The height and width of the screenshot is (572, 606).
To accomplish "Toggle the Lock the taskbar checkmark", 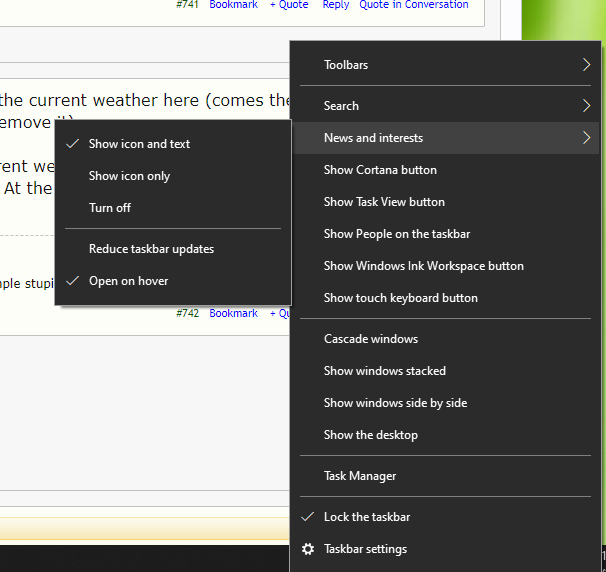I will 308,517.
